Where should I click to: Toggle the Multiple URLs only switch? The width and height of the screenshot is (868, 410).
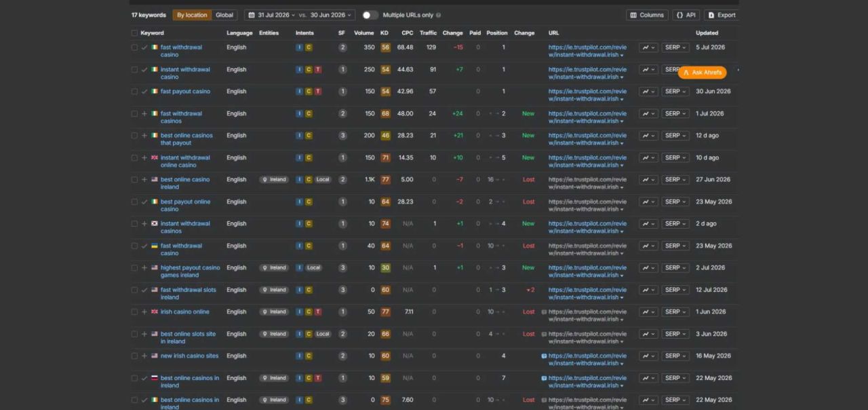click(370, 15)
